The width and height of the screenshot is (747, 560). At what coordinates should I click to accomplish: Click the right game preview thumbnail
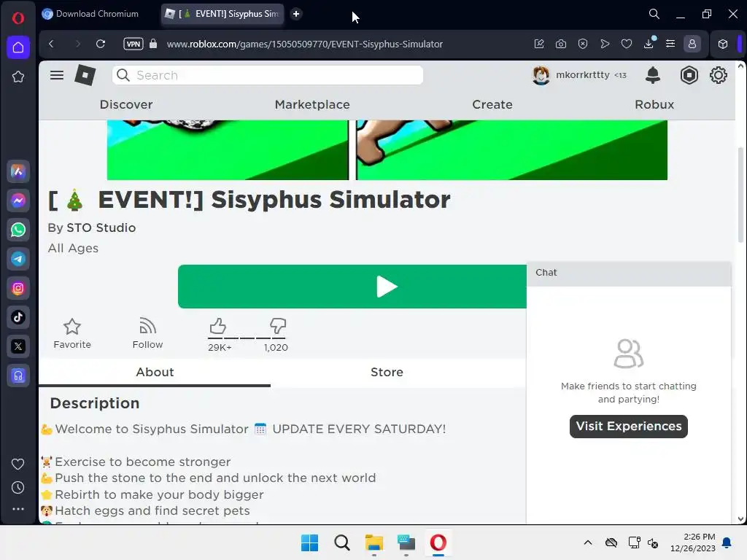click(x=511, y=150)
